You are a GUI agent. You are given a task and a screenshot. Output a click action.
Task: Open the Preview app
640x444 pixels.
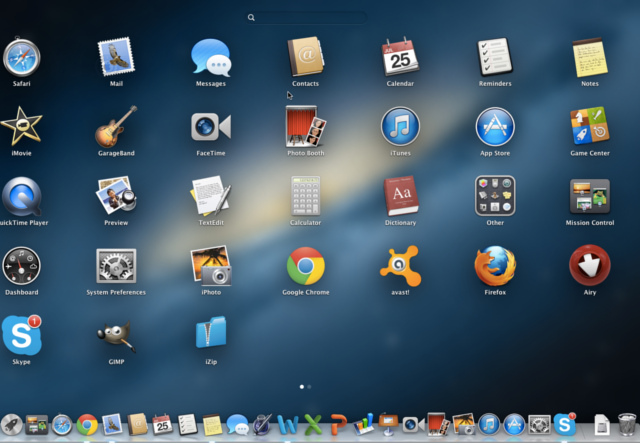tap(116, 195)
